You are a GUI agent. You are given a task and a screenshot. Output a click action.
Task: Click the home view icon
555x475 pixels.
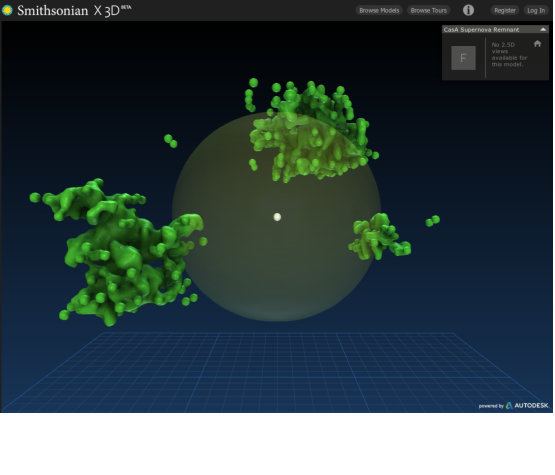[x=537, y=44]
